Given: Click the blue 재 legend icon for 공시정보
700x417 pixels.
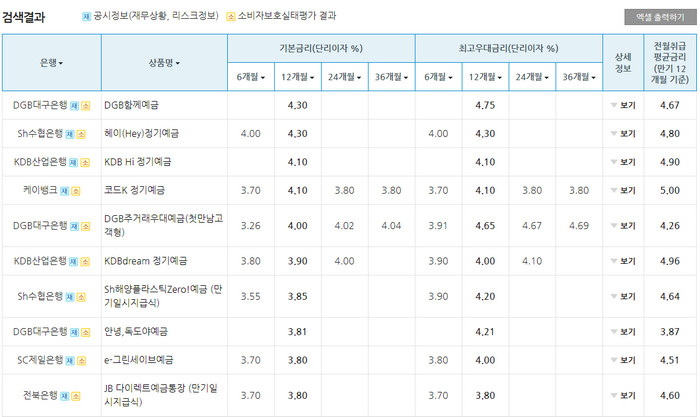Looking at the screenshot, I should (86, 17).
